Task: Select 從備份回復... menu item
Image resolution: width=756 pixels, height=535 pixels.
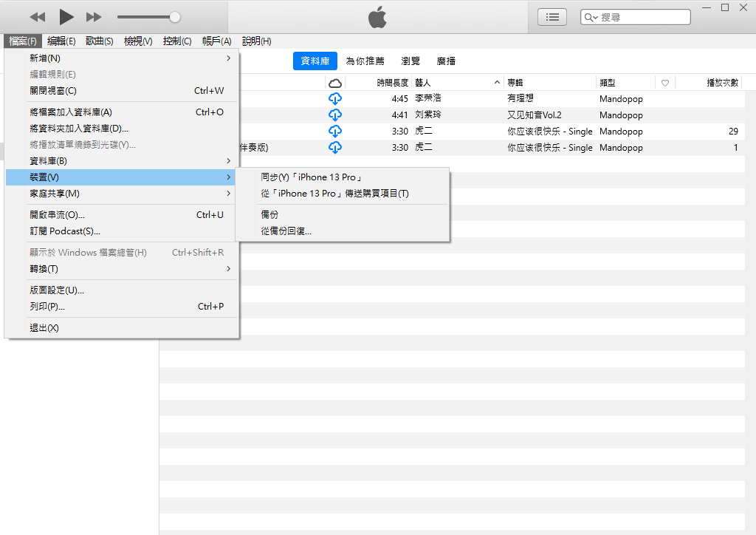Action: coord(286,231)
